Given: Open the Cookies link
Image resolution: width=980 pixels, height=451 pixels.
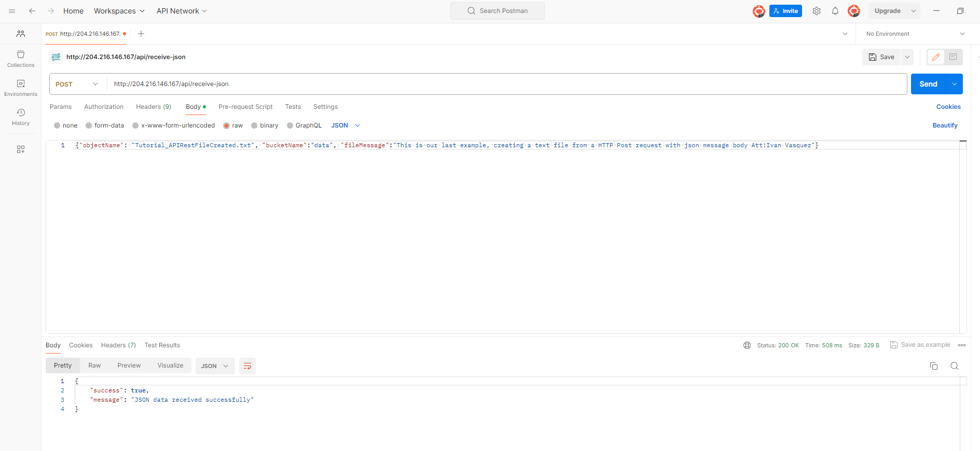Looking at the screenshot, I should coord(948,107).
